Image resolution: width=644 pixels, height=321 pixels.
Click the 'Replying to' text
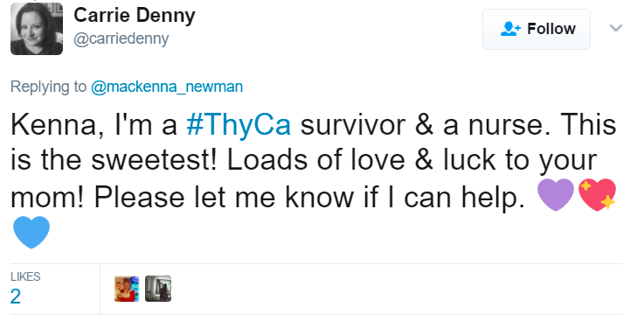tap(48, 87)
